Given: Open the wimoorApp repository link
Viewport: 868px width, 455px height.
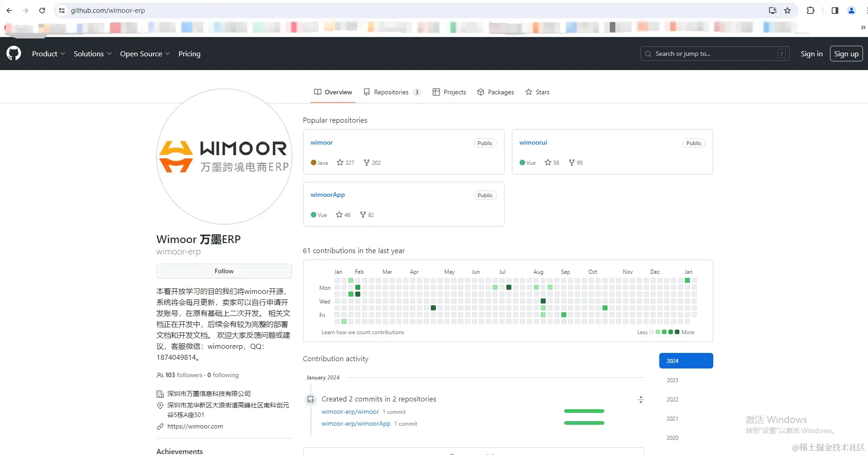Looking at the screenshot, I should tap(328, 195).
